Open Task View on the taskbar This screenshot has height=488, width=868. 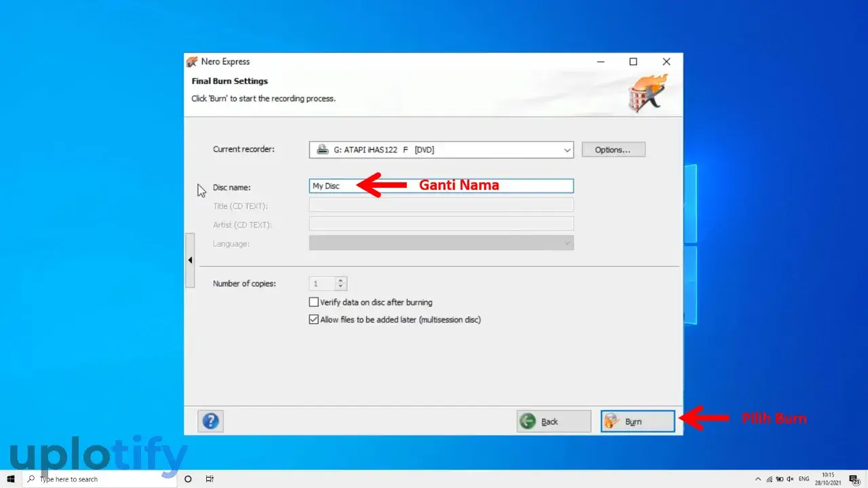(x=210, y=479)
